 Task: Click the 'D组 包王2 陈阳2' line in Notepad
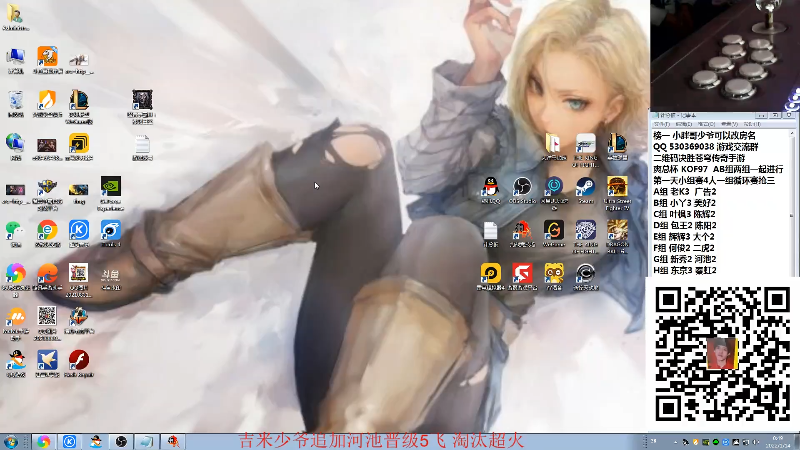[x=685, y=225]
